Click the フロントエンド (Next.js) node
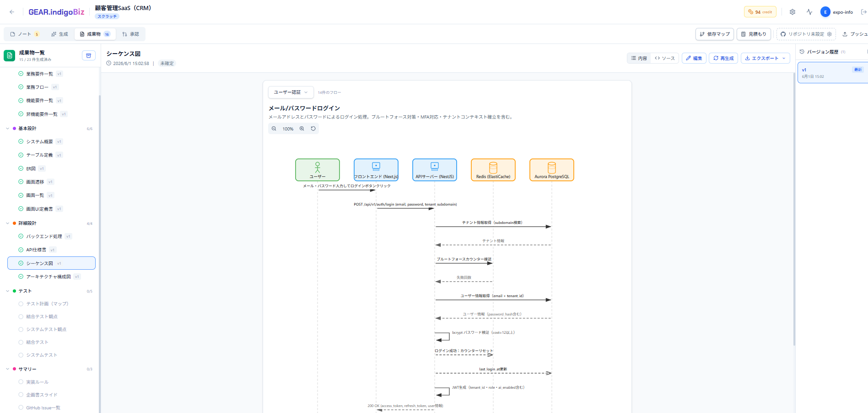868x413 pixels. 376,170
